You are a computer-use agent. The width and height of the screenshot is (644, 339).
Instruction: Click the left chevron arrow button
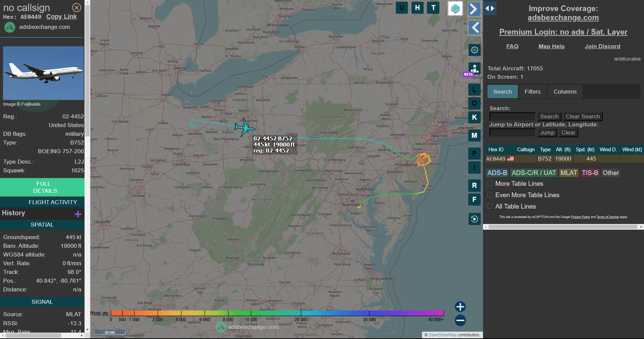pos(475,27)
